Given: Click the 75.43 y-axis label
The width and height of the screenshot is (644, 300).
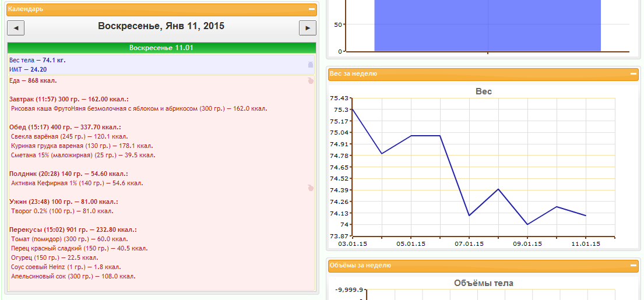Looking at the screenshot, I should point(339,98).
